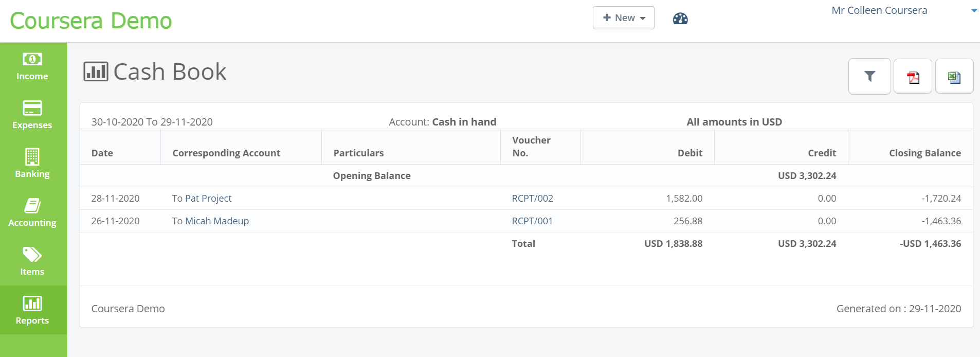Viewport: 980px width, 357px height.
Task: Click the user menu caret arrow
Action: pyautogui.click(x=974, y=11)
